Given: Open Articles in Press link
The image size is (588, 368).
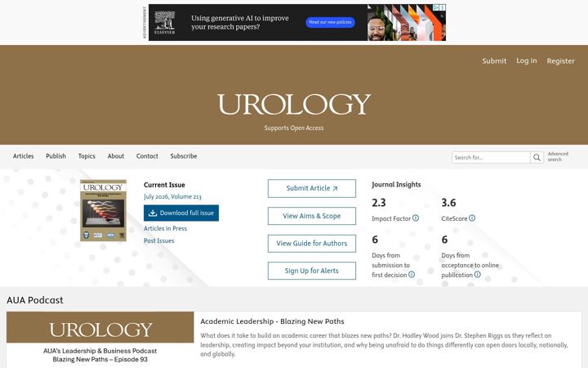Looking at the screenshot, I should [165, 228].
